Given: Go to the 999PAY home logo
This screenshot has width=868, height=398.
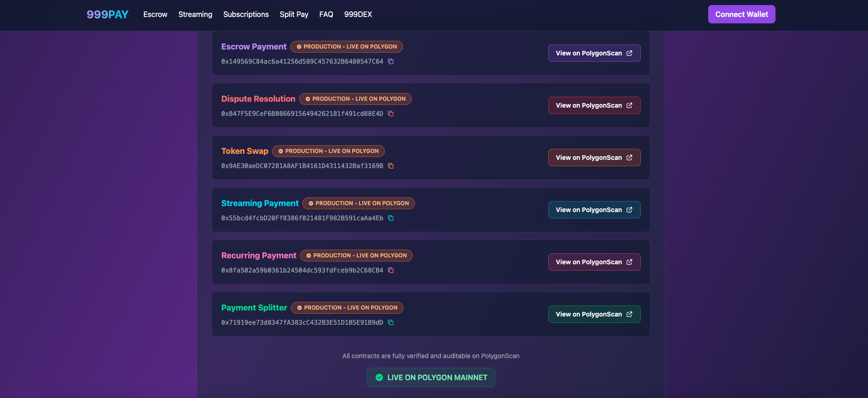Looking at the screenshot, I should (108, 15).
